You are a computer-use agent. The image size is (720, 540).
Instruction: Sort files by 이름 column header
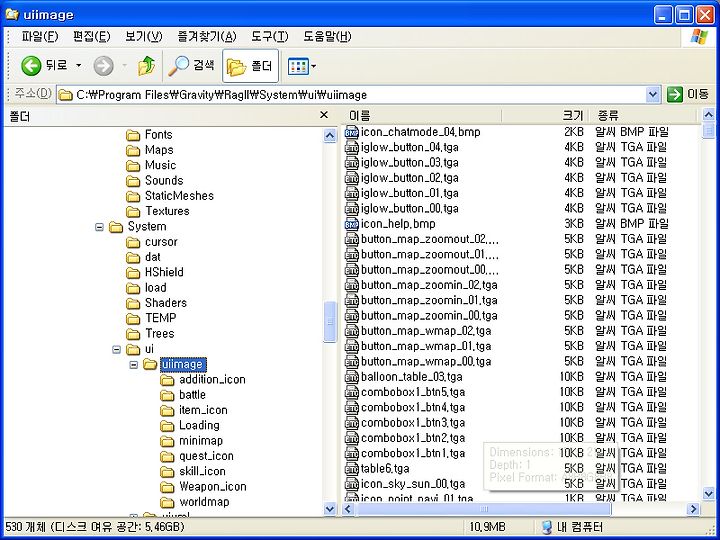click(422, 115)
